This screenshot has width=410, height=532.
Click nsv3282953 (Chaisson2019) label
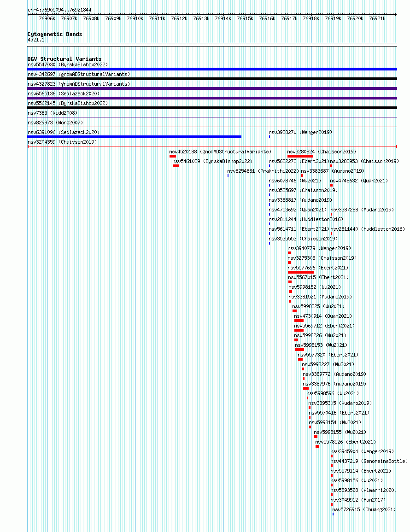pos(364,161)
